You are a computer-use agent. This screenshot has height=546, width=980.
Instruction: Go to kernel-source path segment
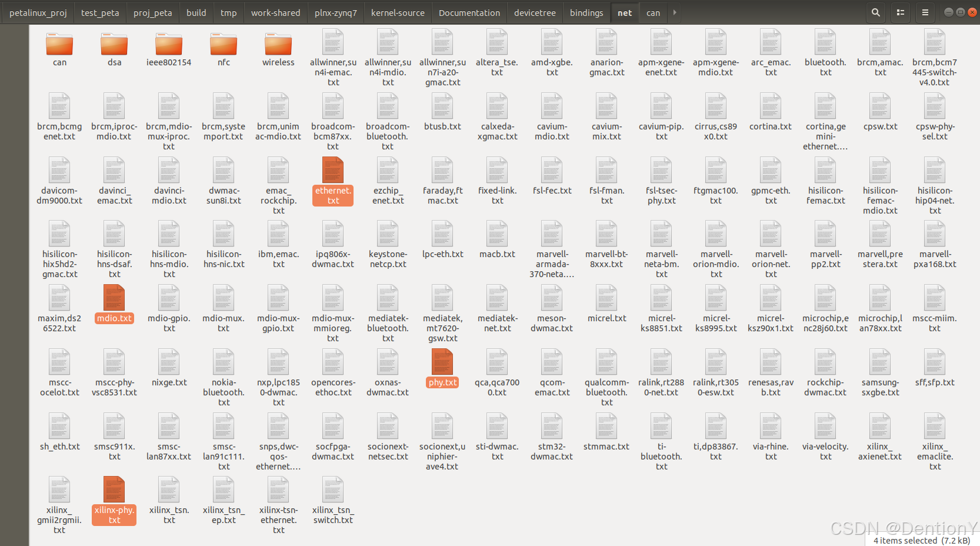pos(398,12)
